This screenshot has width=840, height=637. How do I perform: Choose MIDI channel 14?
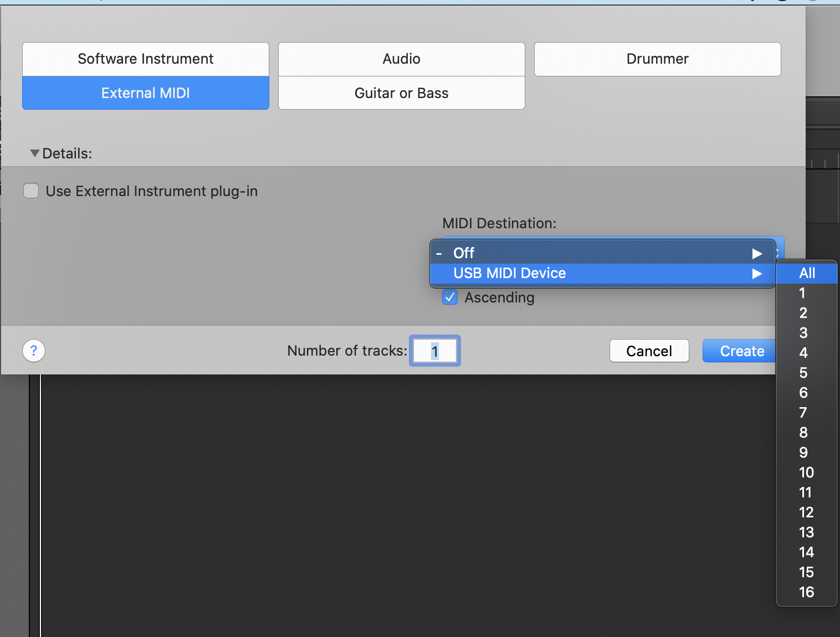pos(807,552)
